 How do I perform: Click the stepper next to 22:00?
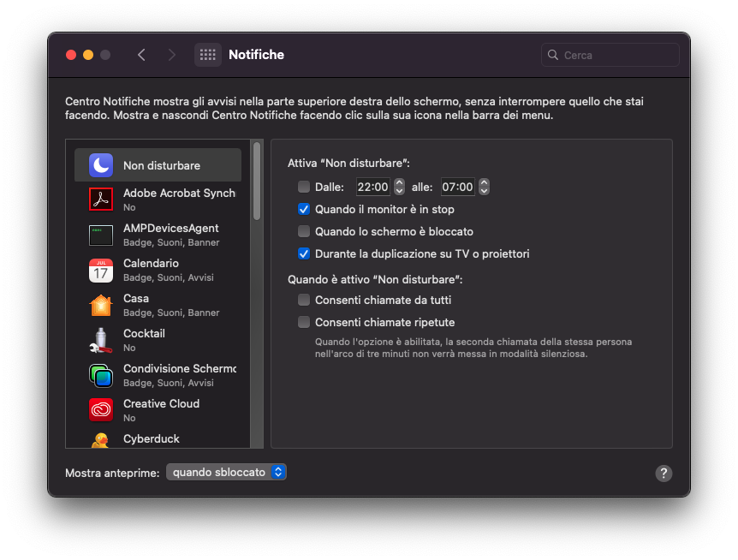tap(399, 187)
